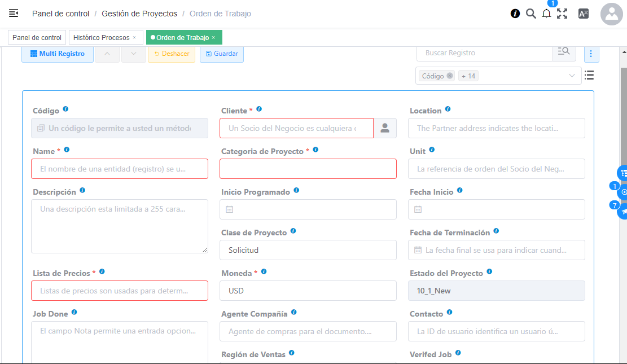Click the advanced record search icon
Screen dimensions: 627x364
[x=564, y=52]
